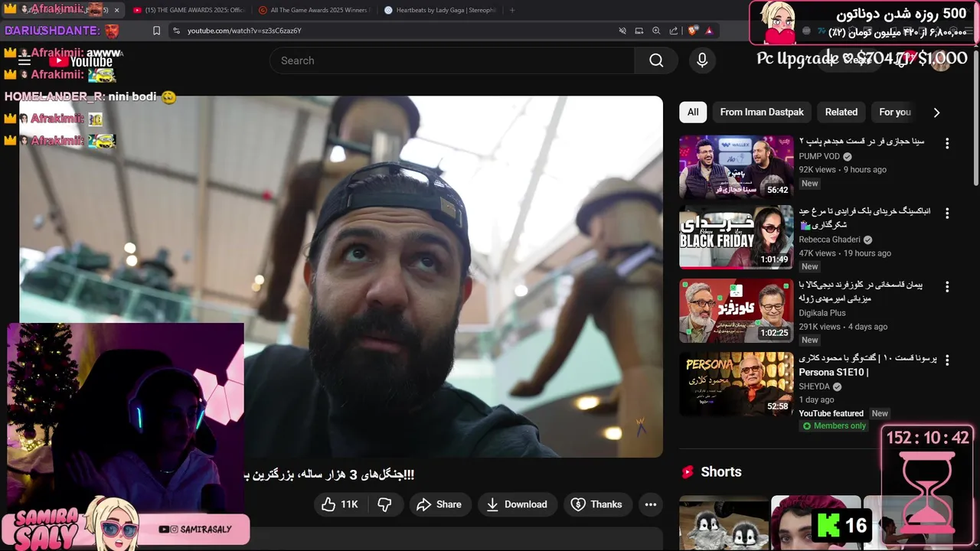Start voice search with microphone icon
The width and height of the screenshot is (980, 551).
coord(702,60)
